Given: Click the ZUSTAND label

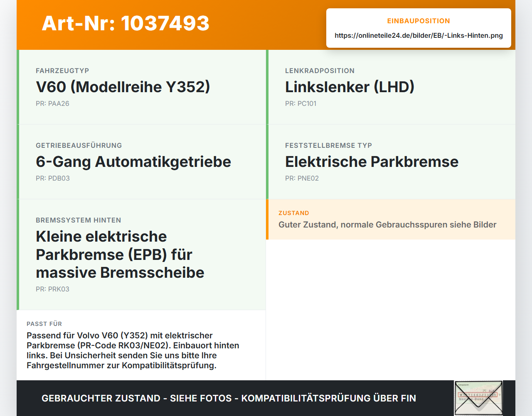Looking at the screenshot, I should pyautogui.click(x=294, y=213).
